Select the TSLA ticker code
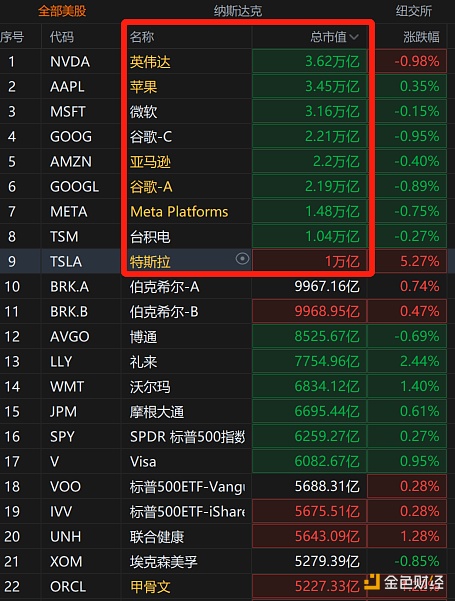The height and width of the screenshot is (601, 455). [66, 261]
